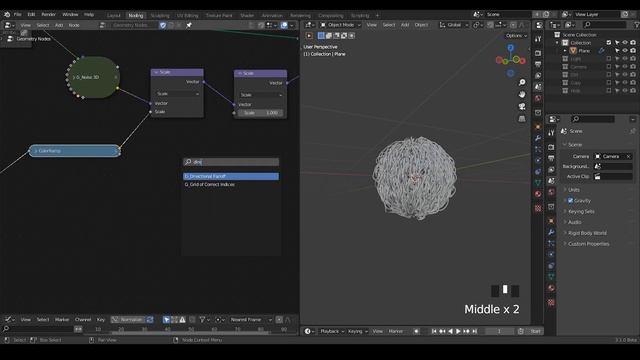Open the tool settings properties tab
The width and height of the screenshot is (640, 360).
click(551, 133)
